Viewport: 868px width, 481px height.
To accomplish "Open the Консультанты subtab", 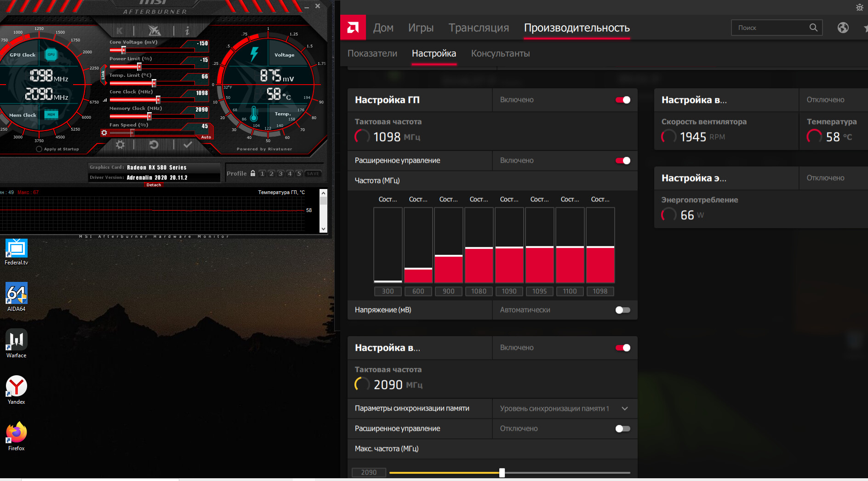I will point(500,53).
